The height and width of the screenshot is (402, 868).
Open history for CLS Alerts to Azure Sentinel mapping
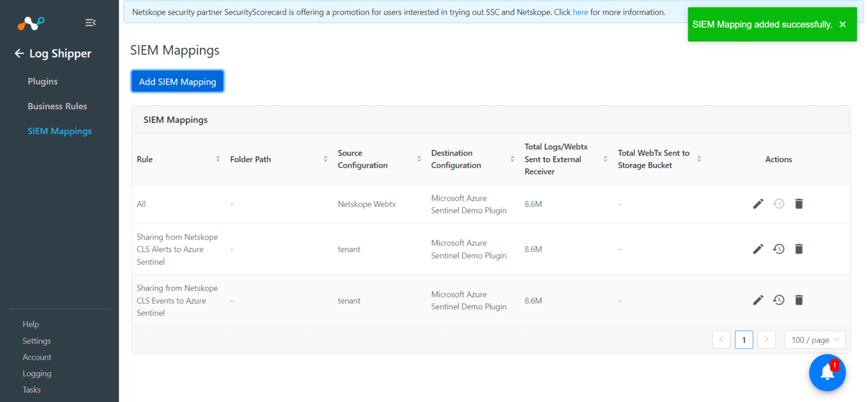(x=778, y=248)
